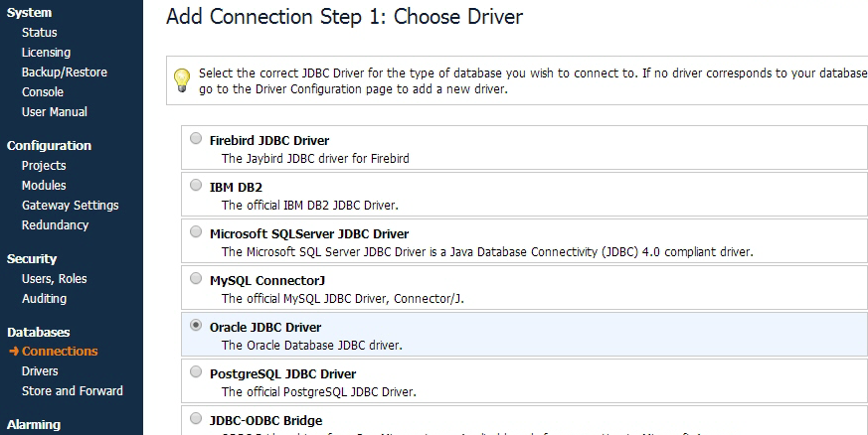Viewport: 868px width, 435px height.
Task: Click 'The official PostgreSQL JDBC Driver.' description
Action: [319, 392]
